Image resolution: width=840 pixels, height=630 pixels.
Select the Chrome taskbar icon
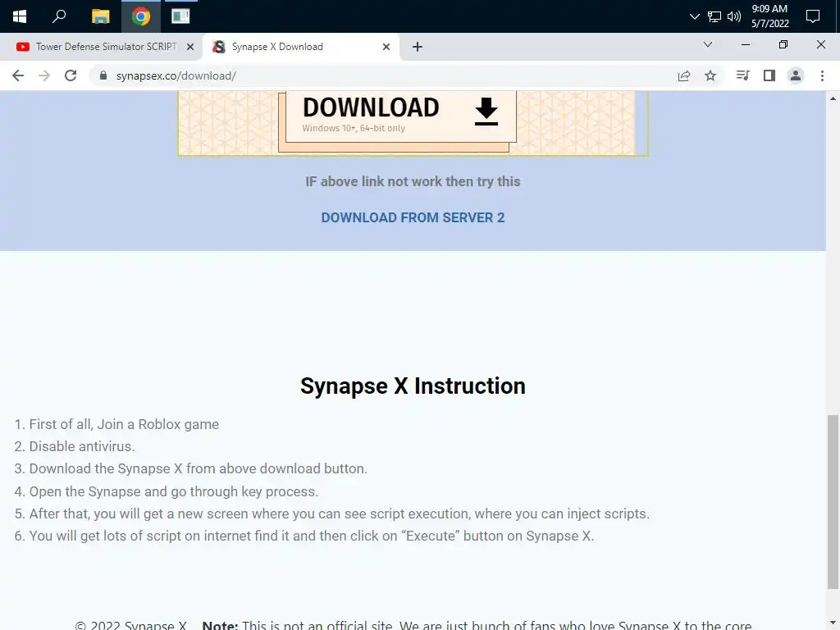(141, 16)
